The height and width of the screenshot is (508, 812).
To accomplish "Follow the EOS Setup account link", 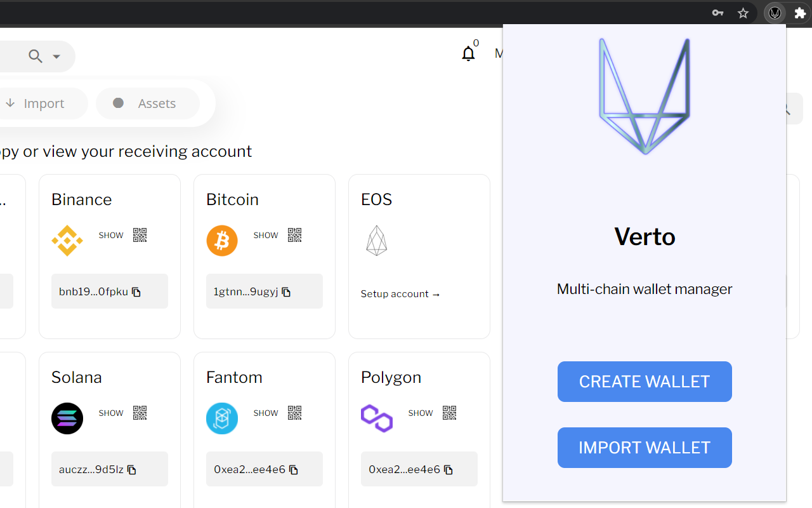I will (x=400, y=294).
